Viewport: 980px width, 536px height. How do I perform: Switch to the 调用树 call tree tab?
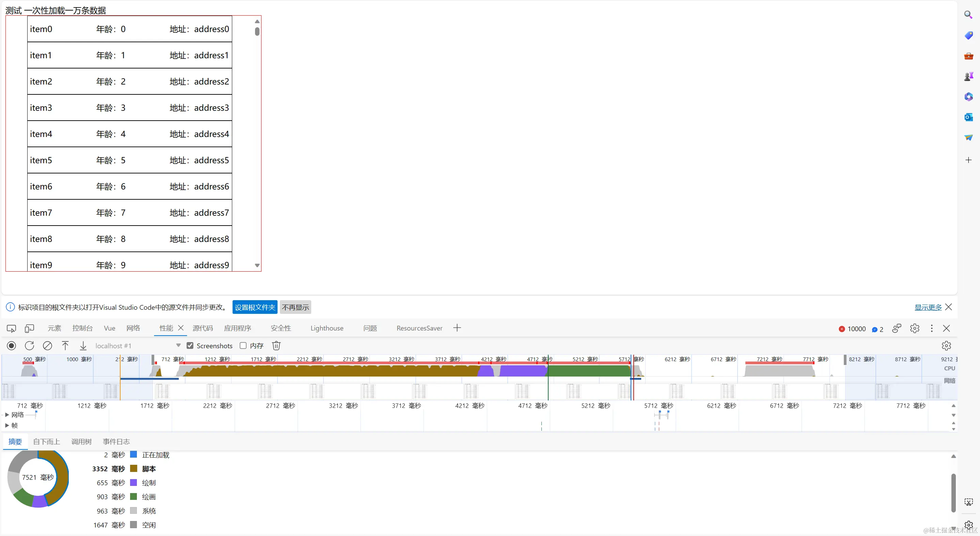(81, 442)
